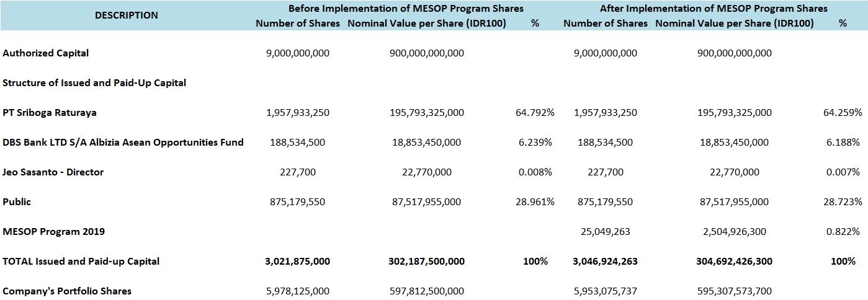The height and width of the screenshot is (300, 868).
Task: Select the Structure of Issued and Paid-Up Capital heading
Action: (x=94, y=83)
